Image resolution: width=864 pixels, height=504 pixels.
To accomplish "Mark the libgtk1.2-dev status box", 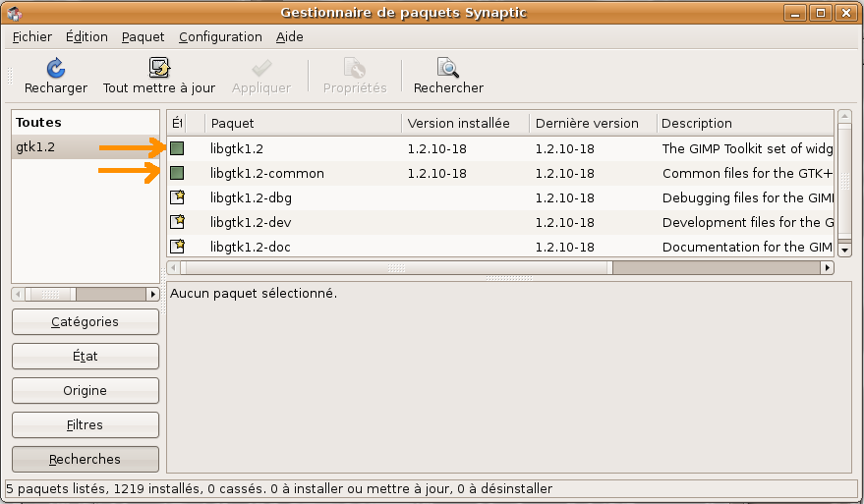I will pos(177,222).
